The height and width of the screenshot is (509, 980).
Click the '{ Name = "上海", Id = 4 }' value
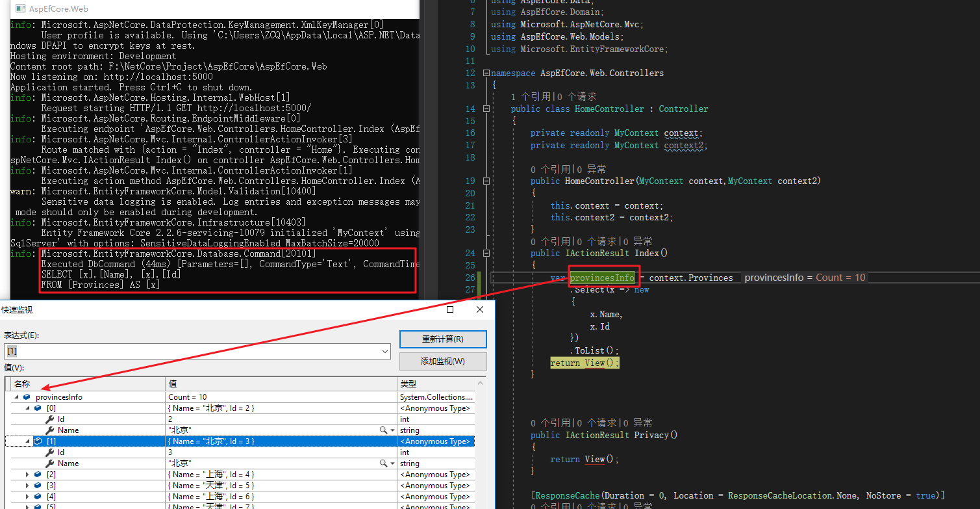pyautogui.click(x=211, y=474)
